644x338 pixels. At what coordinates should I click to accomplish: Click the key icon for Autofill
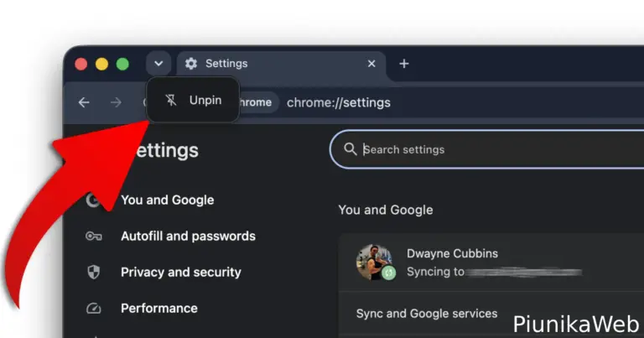click(94, 237)
